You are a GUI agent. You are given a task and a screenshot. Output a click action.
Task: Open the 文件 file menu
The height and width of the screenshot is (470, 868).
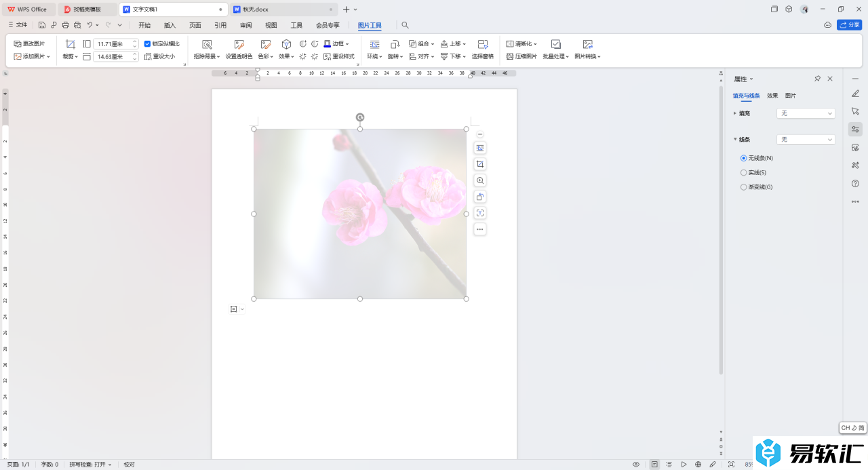click(18, 25)
